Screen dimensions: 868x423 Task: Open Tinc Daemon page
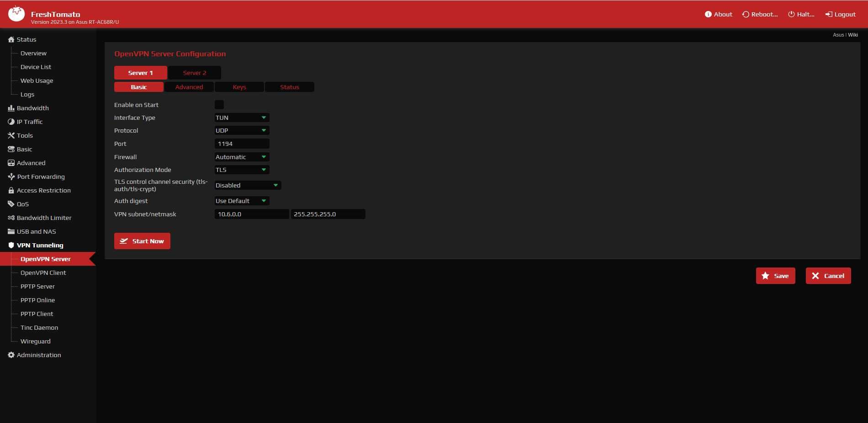[39, 327]
